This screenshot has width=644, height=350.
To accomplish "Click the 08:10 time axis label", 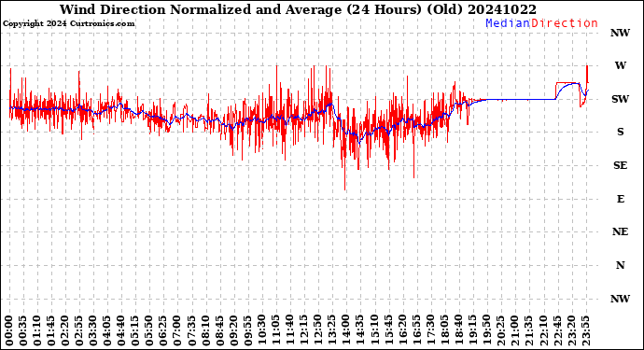I will point(205,330).
